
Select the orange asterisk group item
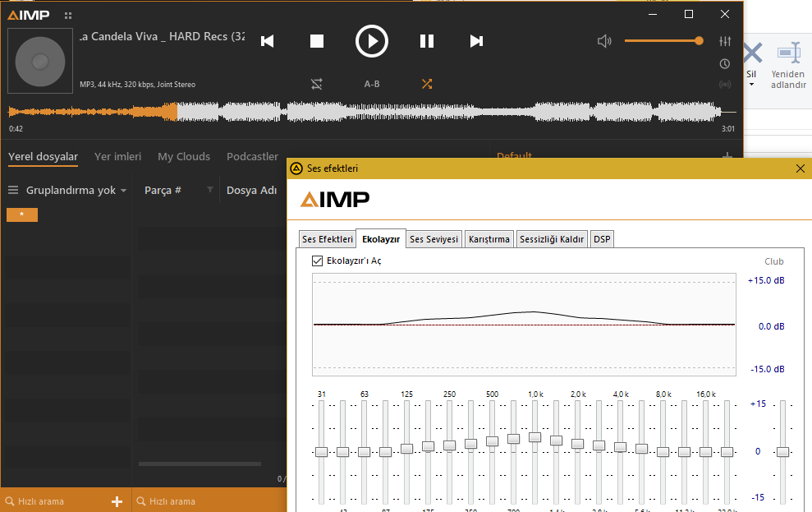click(21, 214)
